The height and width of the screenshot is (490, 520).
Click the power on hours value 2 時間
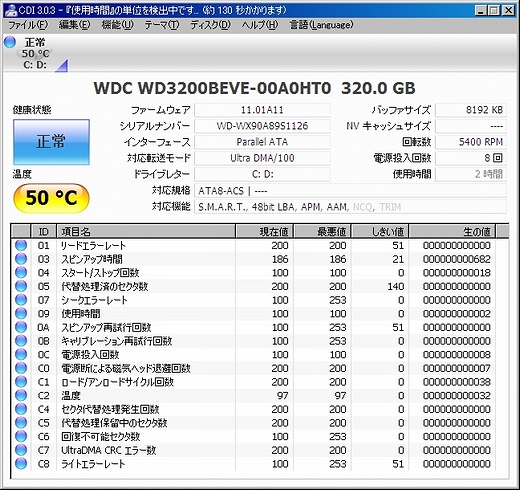471,174
